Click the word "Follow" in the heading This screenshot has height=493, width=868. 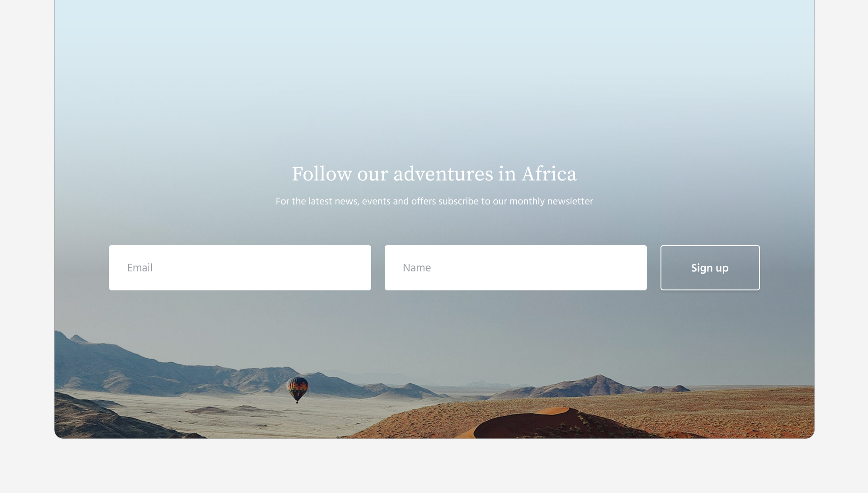(321, 174)
